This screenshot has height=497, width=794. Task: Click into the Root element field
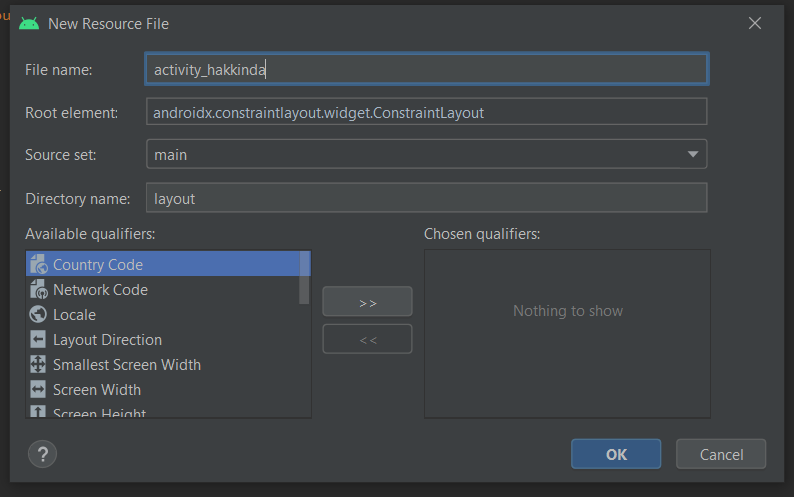426,113
